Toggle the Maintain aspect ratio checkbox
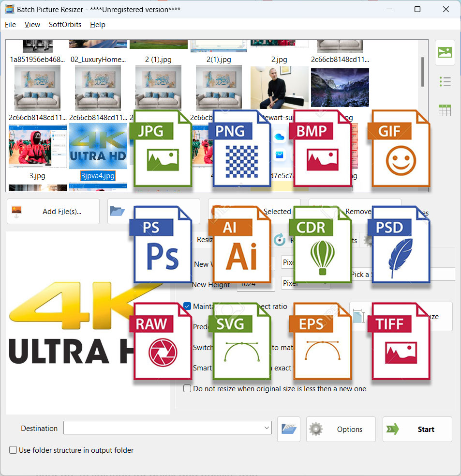 click(187, 306)
